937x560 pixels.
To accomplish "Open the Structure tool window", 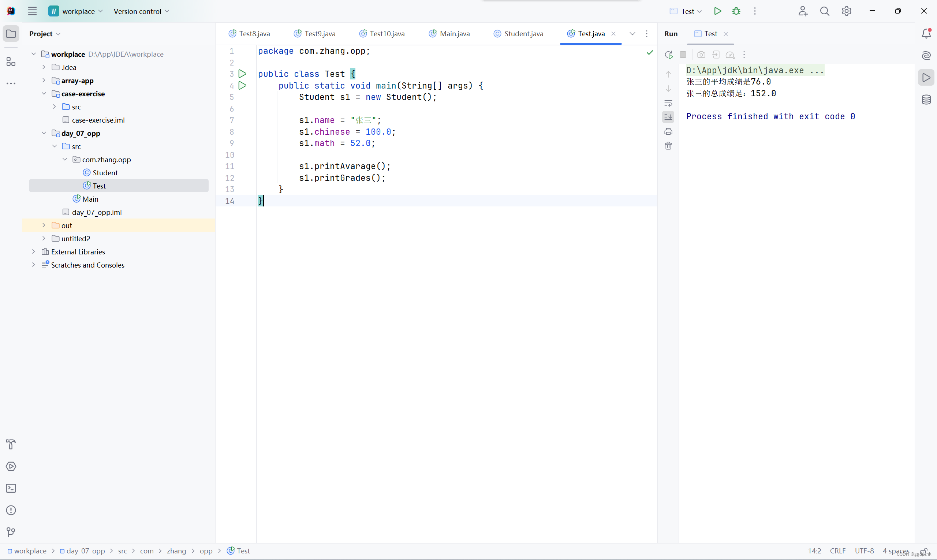I will (11, 61).
